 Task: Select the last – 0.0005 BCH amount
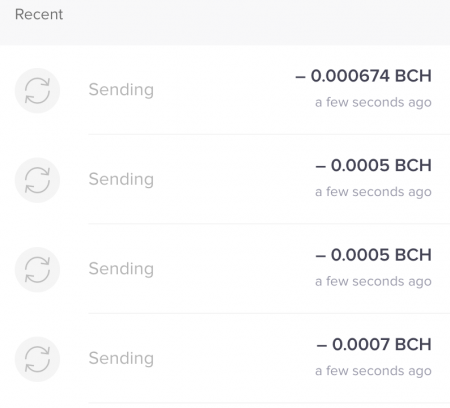tap(373, 255)
